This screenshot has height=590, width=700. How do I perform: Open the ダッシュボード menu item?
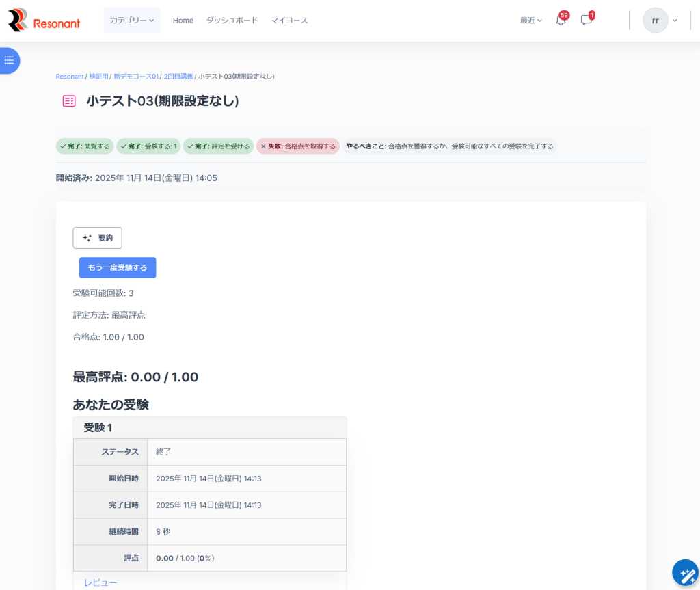click(232, 21)
